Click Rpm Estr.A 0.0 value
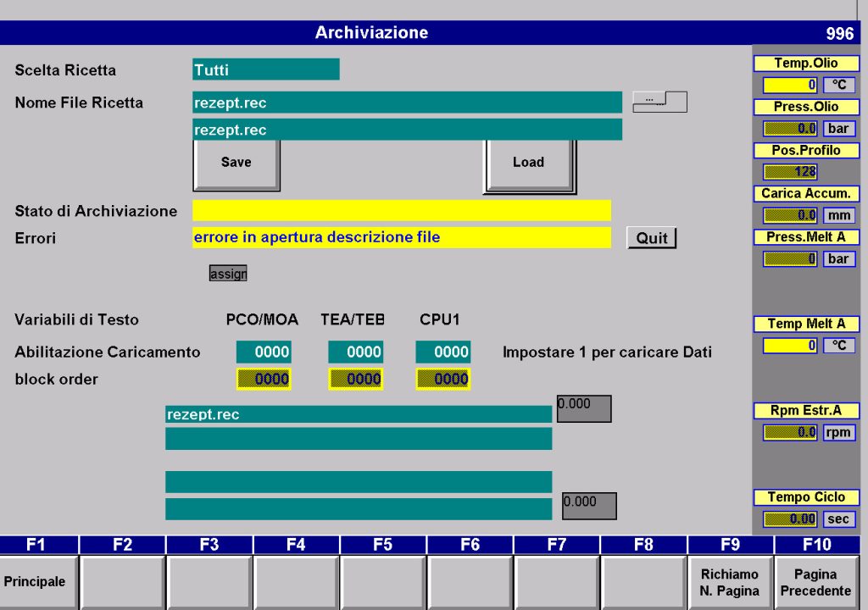 coord(790,432)
